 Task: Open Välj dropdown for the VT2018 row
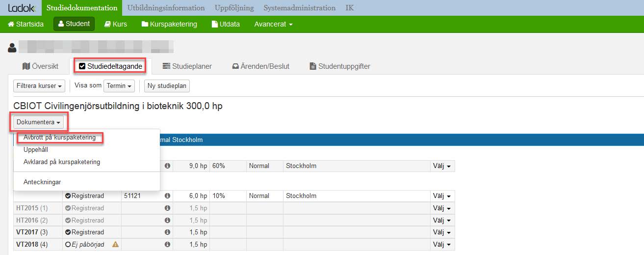(442, 245)
